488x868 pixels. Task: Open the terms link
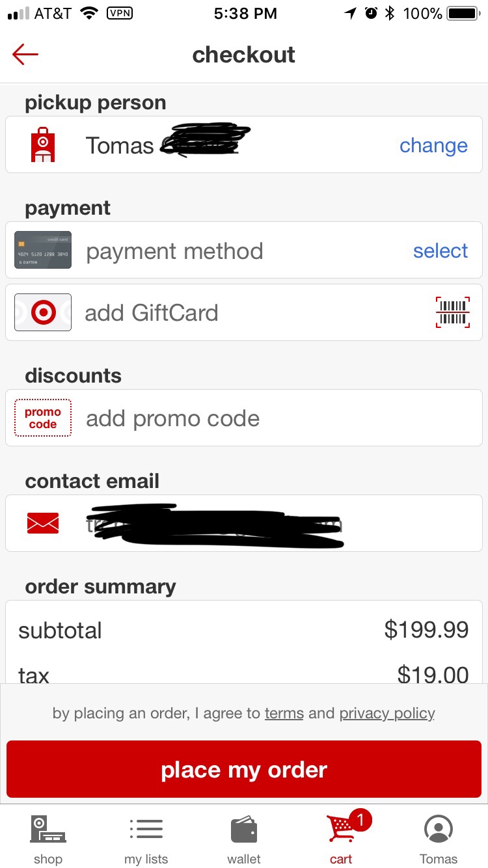(284, 713)
